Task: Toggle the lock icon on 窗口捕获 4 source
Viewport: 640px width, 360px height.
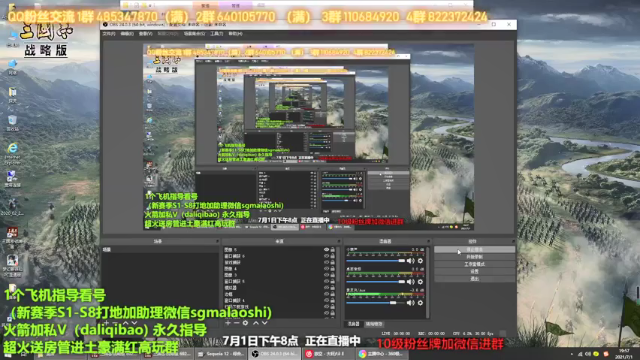Action: 333,300
